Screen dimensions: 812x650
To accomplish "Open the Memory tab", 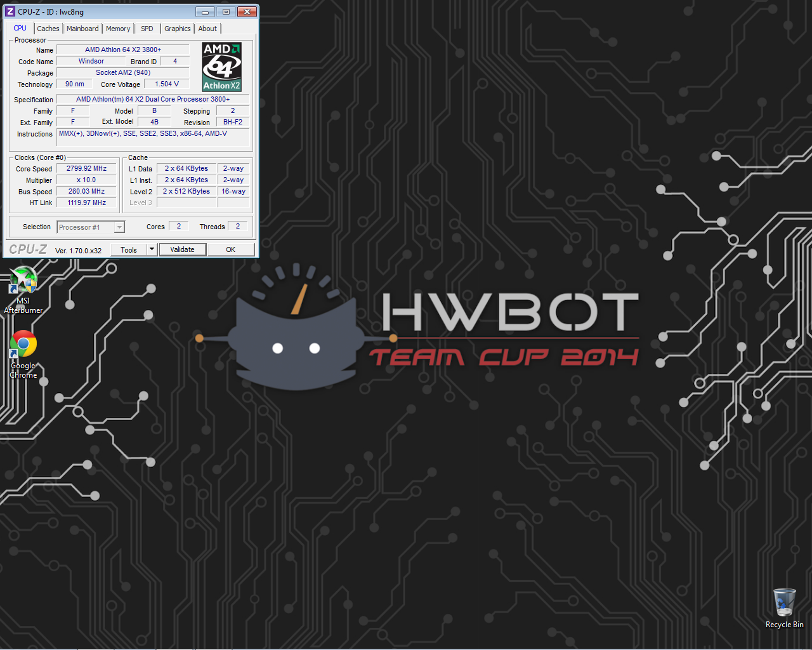I will coord(118,29).
